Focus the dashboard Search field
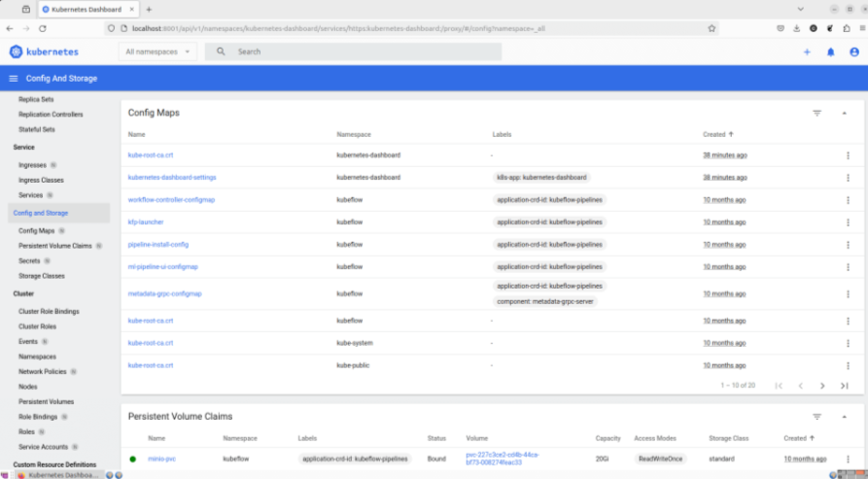868x479 pixels. (353, 51)
